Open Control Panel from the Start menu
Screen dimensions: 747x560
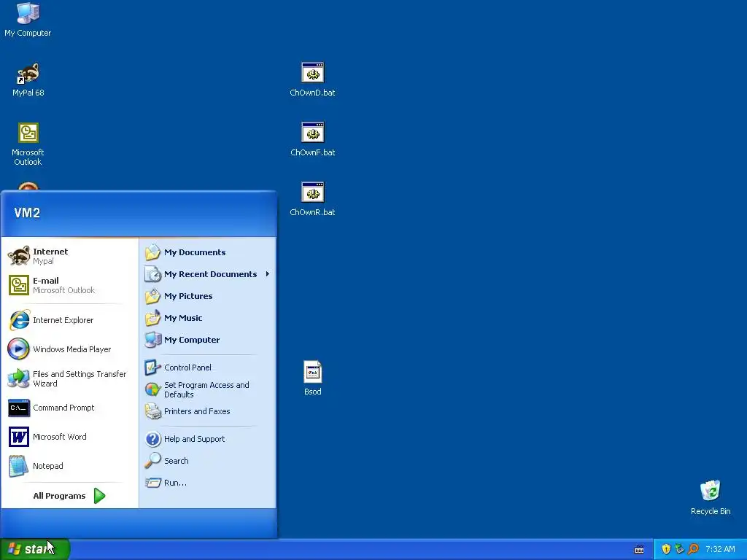(x=207, y=367)
